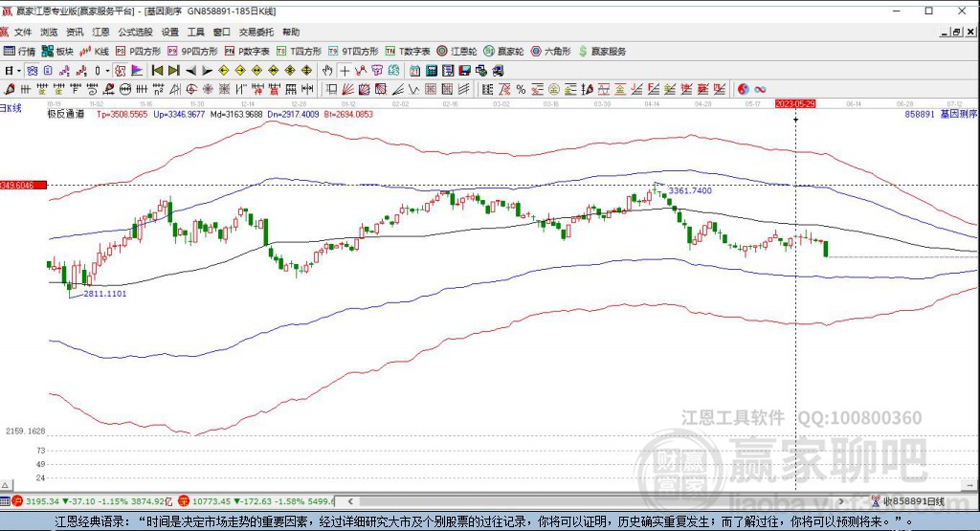Open the 公式选股 menu
This screenshot has height=531, width=980.
[136, 32]
